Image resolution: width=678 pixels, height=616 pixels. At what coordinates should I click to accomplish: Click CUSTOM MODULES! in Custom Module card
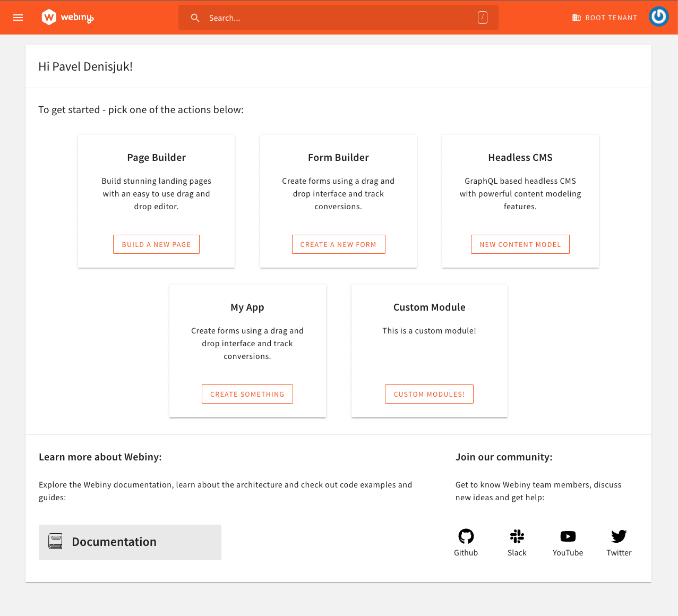(429, 393)
